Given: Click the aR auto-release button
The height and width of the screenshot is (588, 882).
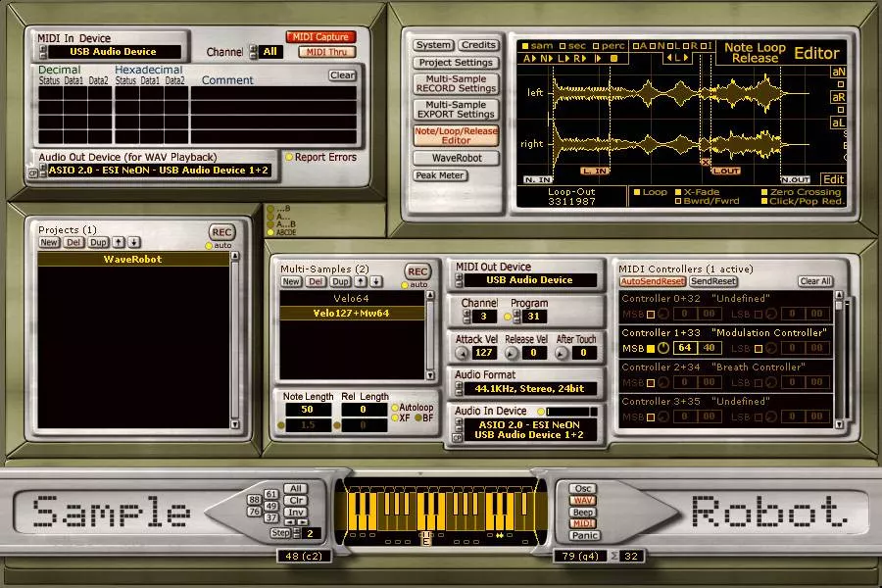Looking at the screenshot, I should (838, 97).
